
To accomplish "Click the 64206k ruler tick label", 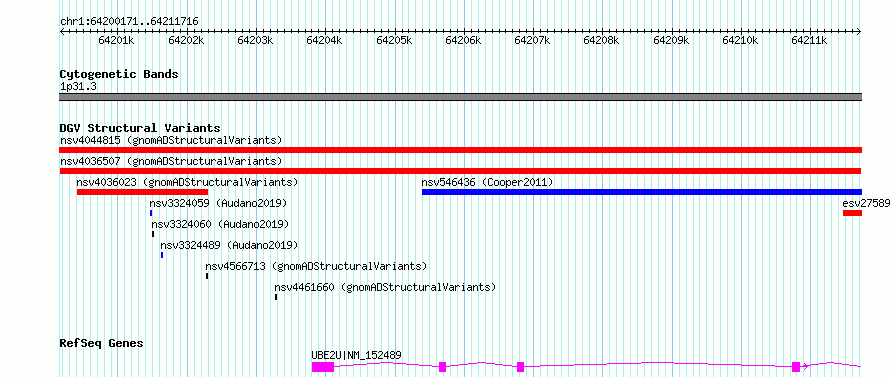I will click(463, 40).
